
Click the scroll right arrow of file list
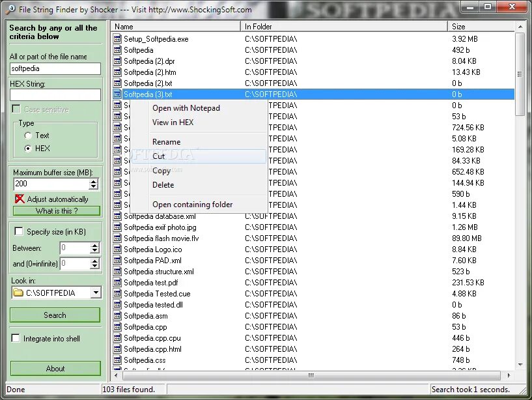(x=509, y=375)
